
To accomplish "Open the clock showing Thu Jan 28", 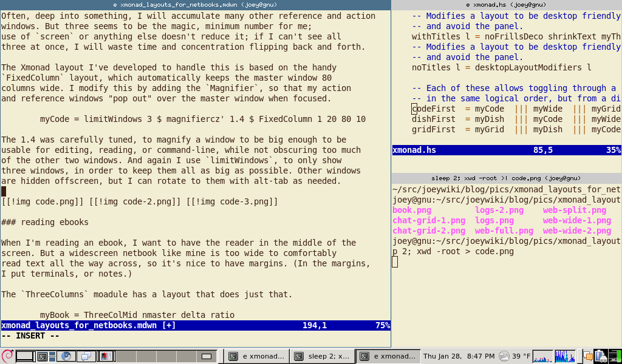I will (459, 356).
